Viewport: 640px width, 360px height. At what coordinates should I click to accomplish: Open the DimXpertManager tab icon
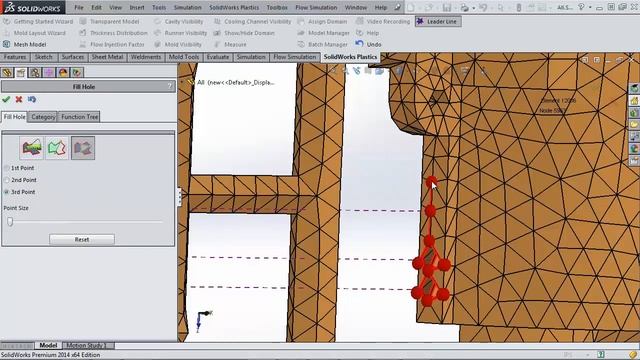click(x=49, y=73)
